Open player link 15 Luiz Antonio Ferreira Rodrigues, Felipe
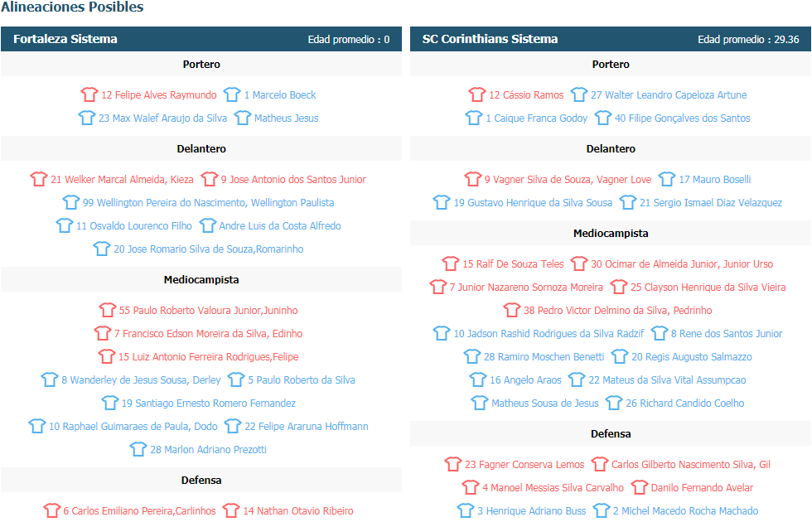 tap(208, 357)
